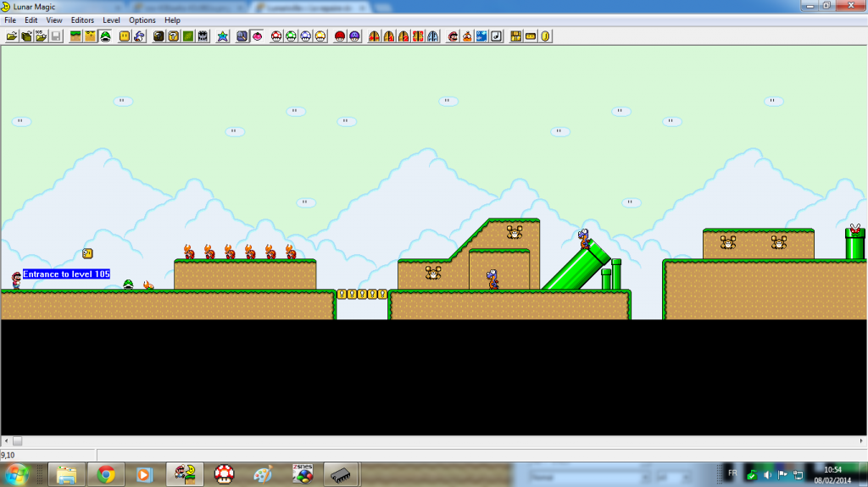Screen dimensions: 868x487
Task: Click the Open Level folder icon
Action: (x=26, y=36)
